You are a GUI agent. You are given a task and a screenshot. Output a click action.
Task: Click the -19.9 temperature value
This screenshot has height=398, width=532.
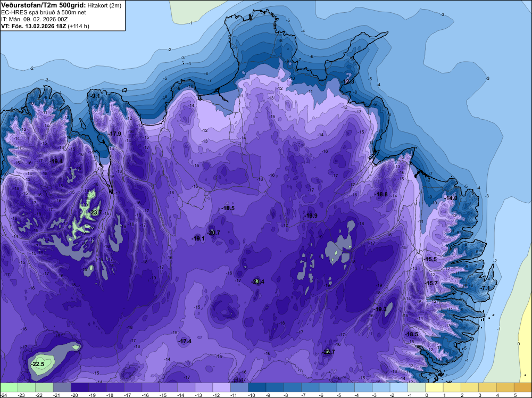(x=311, y=215)
